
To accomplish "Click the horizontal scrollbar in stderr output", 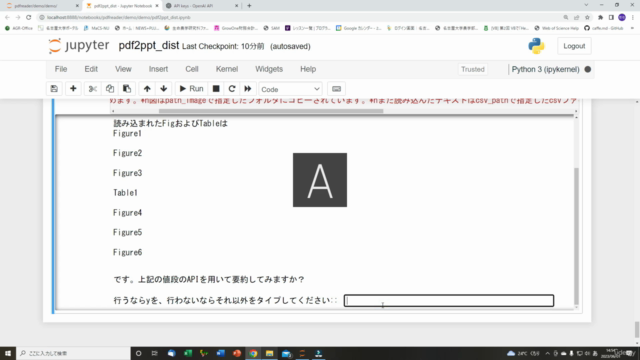I will click(271, 111).
